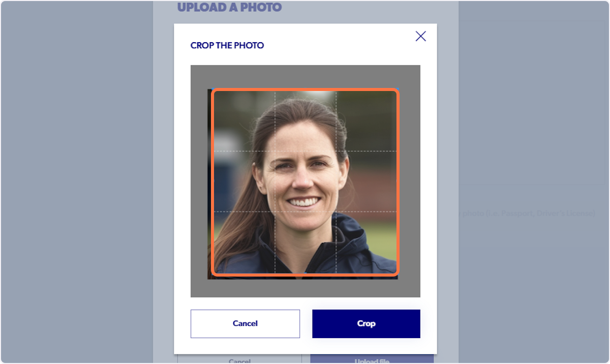Click the dimmed Upload file button behind dialog
Image resolution: width=610 pixels, height=364 pixels.
pyautogui.click(x=372, y=359)
